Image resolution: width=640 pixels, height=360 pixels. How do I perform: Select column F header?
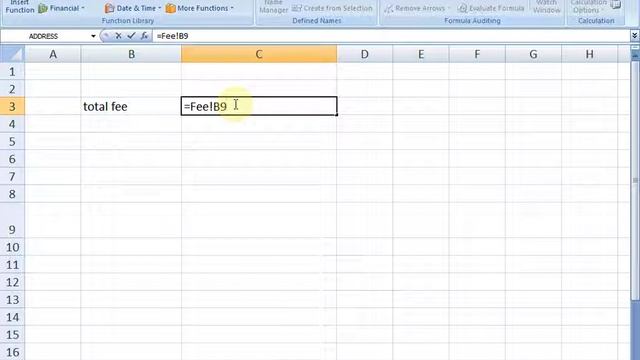477,54
